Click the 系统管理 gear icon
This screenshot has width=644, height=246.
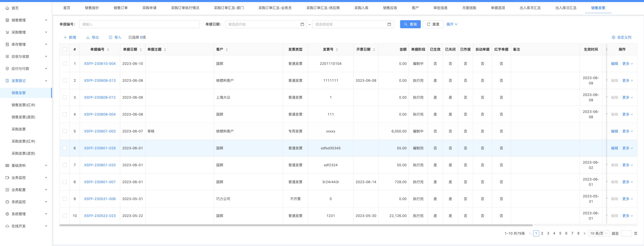point(7,214)
